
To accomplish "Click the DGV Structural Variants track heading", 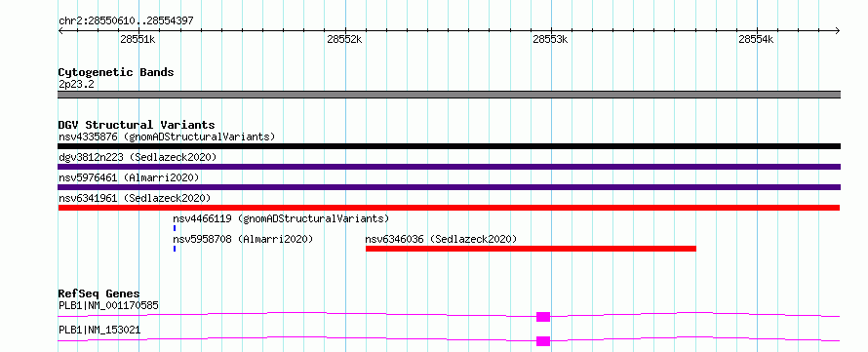I will point(137,125).
